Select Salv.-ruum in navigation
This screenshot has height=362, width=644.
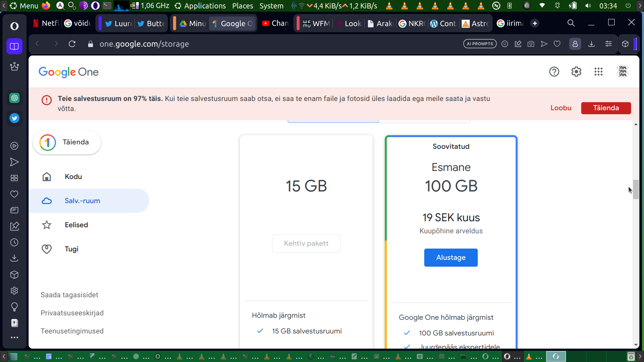(89, 201)
